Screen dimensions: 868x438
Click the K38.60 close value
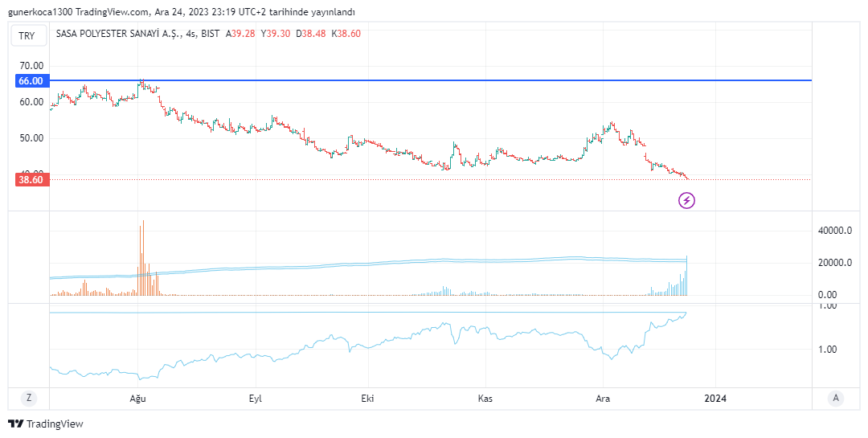pos(346,34)
